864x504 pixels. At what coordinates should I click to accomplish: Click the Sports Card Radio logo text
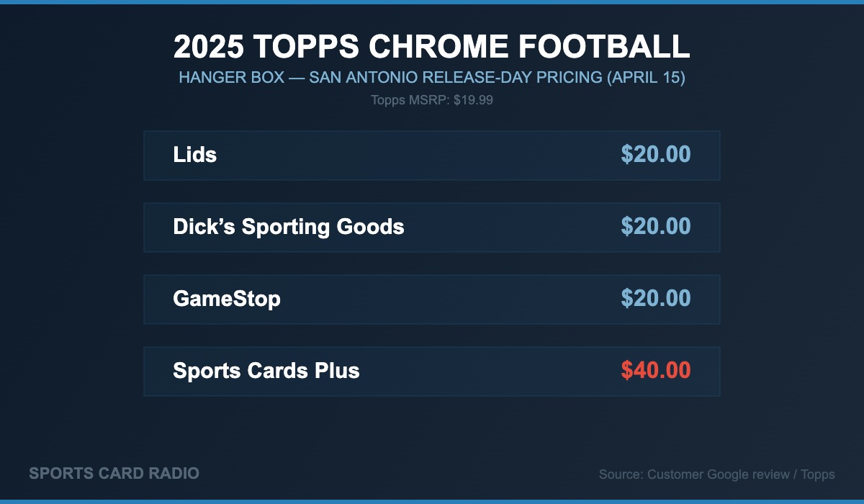[x=114, y=474]
